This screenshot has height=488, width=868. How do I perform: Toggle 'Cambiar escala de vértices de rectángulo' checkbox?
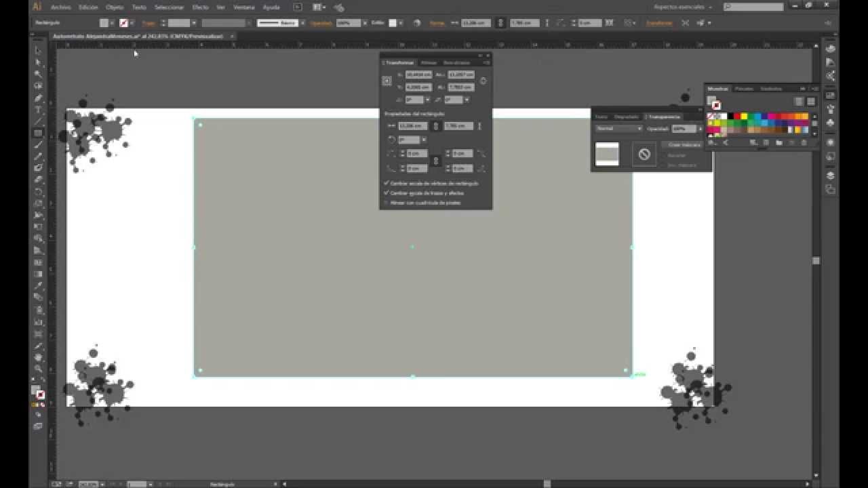point(387,183)
